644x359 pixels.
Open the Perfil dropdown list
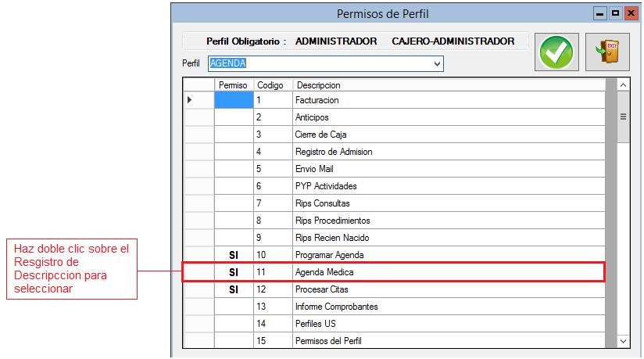(x=436, y=63)
